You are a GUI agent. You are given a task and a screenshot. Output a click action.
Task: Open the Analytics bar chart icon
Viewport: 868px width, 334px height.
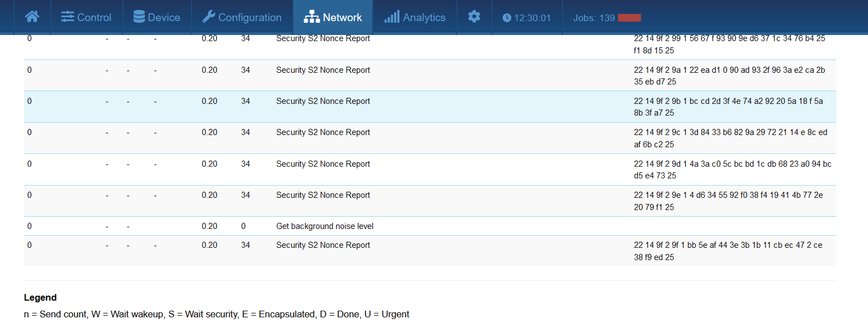391,17
